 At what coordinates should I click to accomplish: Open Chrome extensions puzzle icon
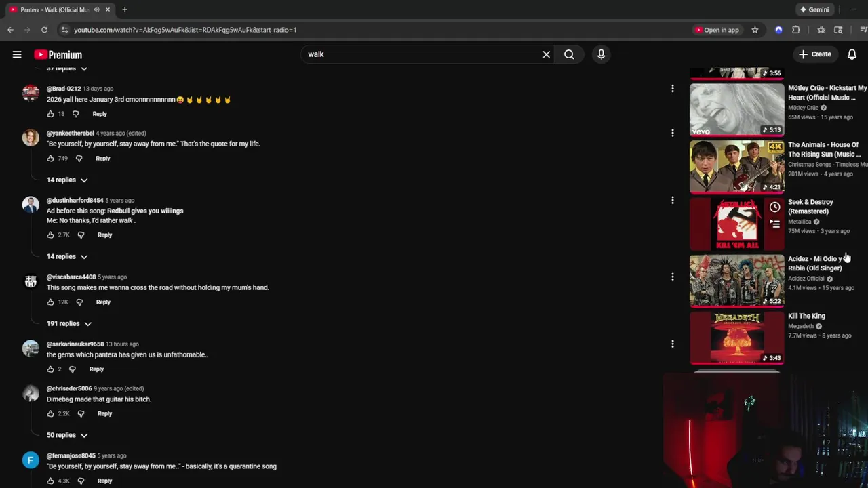coord(796,30)
